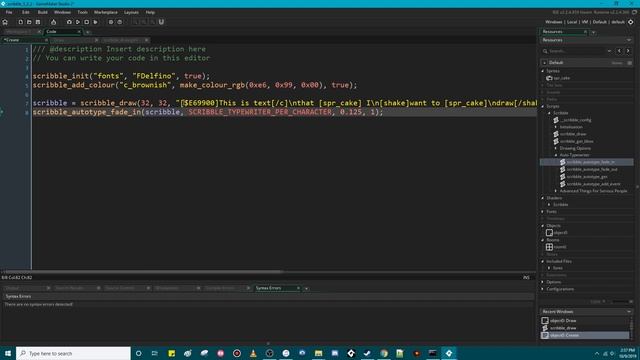
Task: Click the Default view menu icon
Action: pyautogui.click(x=630, y=63)
